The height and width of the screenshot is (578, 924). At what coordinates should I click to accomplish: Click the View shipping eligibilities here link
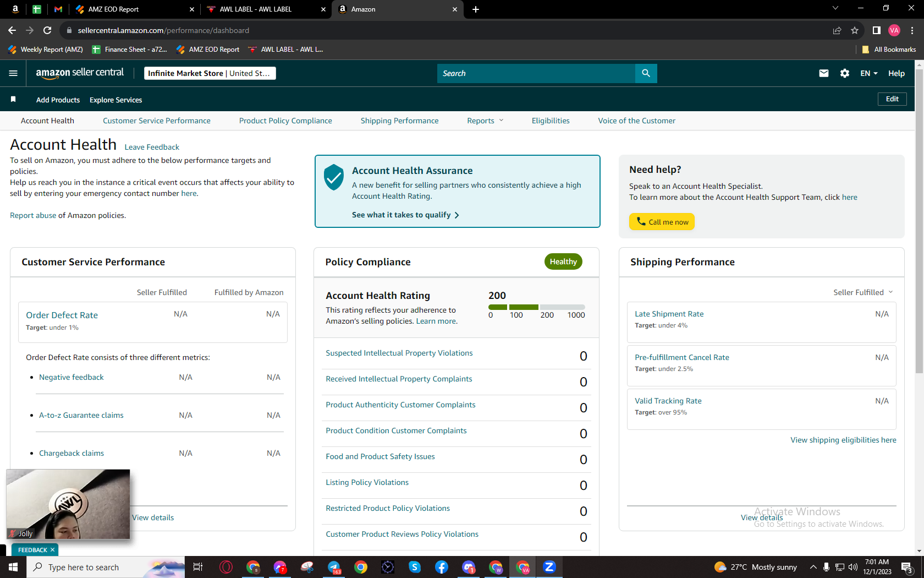tap(844, 440)
